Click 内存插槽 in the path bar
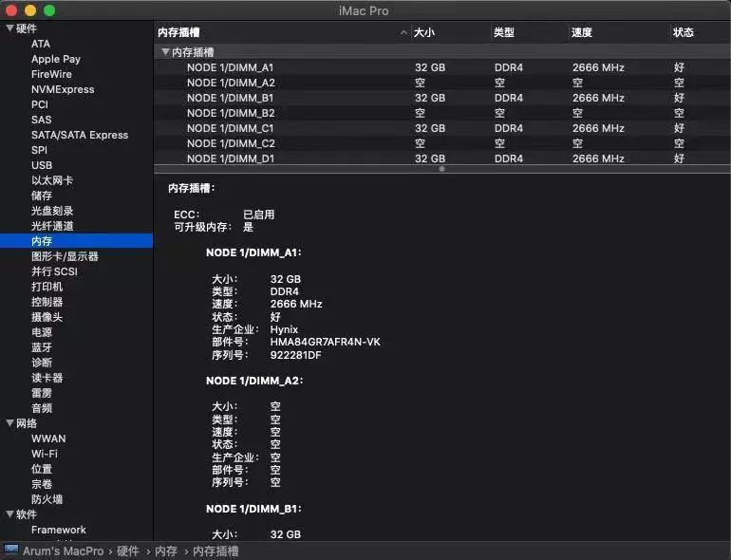Screen dimensions: 731x560 point(216,551)
